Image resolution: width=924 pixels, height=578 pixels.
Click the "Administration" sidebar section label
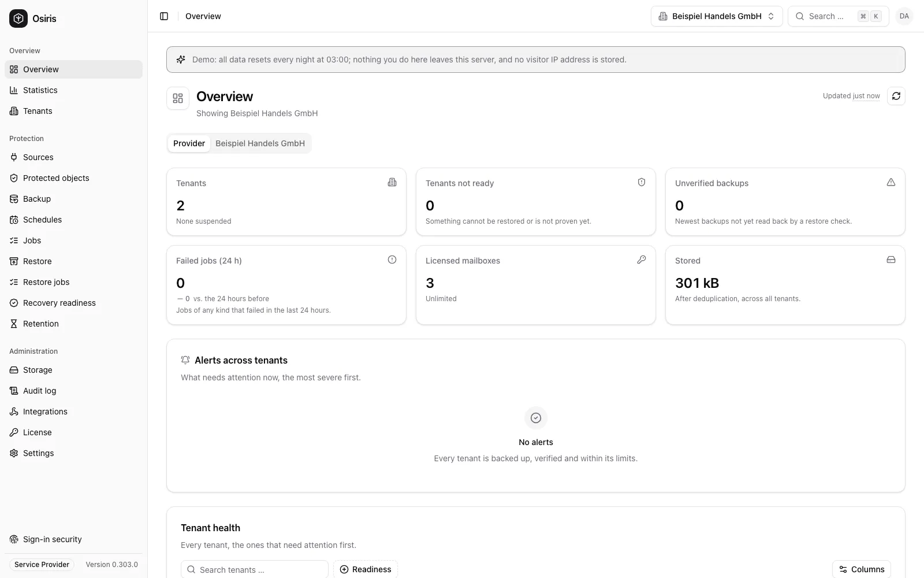coord(33,351)
